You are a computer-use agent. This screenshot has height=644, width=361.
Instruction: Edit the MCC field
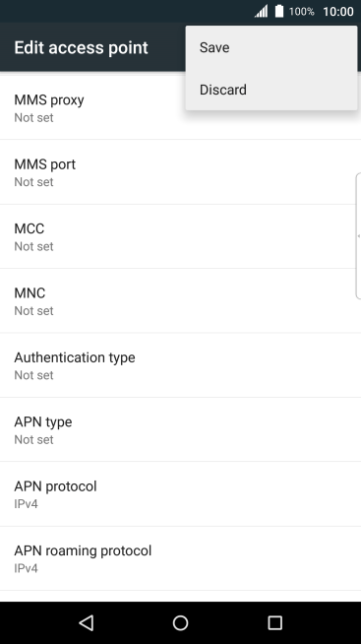click(x=181, y=236)
